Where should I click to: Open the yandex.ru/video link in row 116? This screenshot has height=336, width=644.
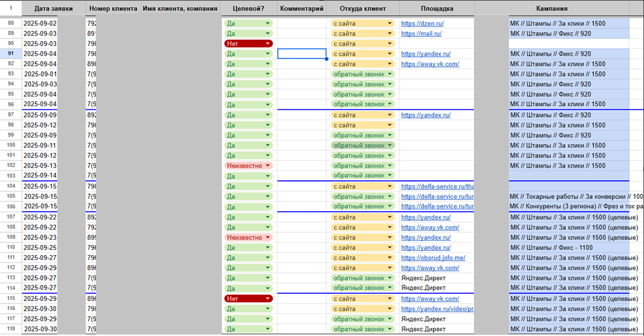pos(437,309)
